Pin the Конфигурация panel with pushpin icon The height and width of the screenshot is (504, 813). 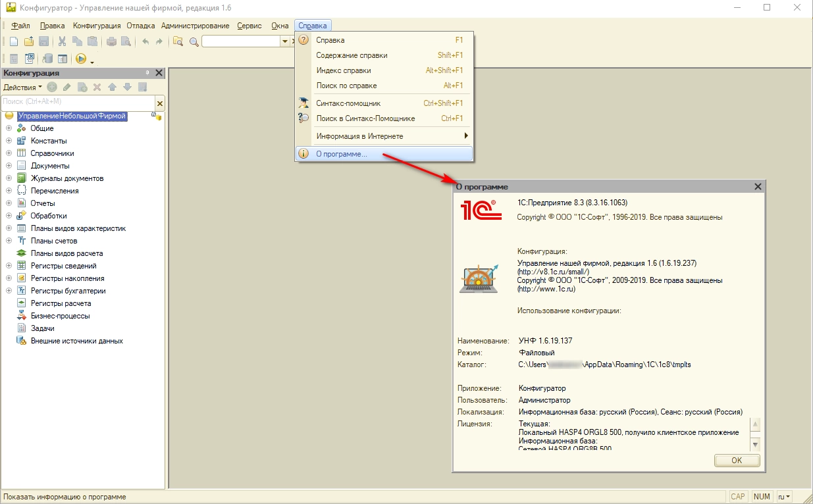pyautogui.click(x=148, y=72)
